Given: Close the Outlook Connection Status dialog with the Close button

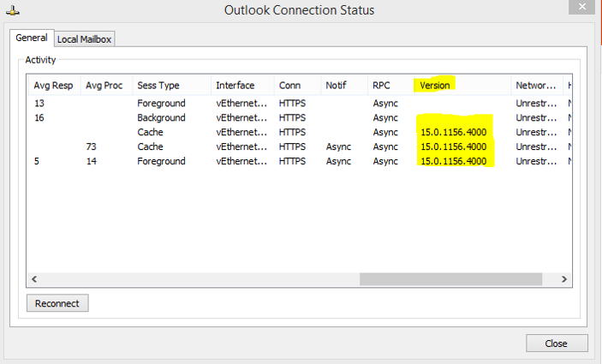Looking at the screenshot, I should coord(557,343).
